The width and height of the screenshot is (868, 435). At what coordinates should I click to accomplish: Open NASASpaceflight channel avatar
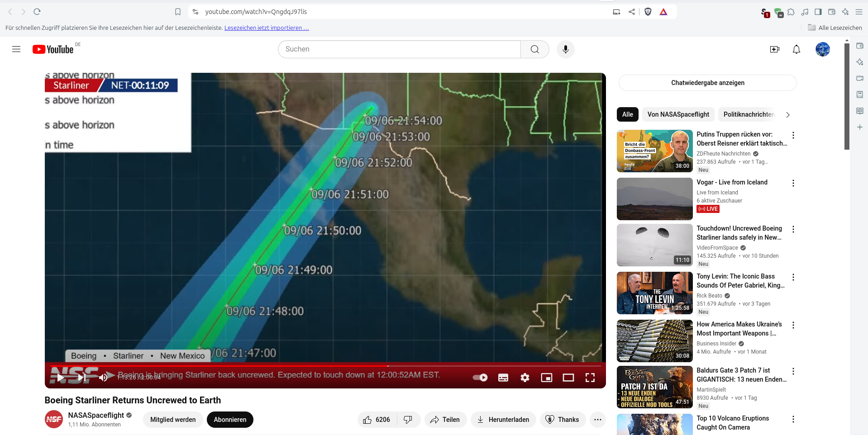click(x=54, y=419)
